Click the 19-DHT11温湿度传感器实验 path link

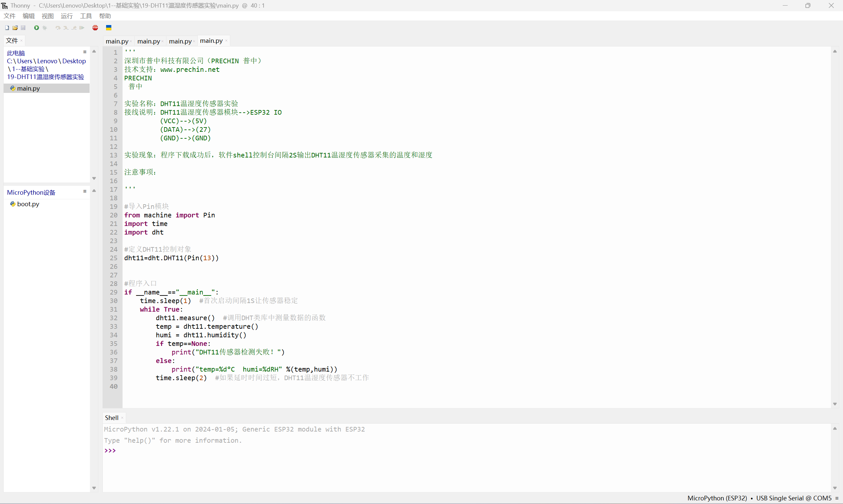pyautogui.click(x=45, y=77)
